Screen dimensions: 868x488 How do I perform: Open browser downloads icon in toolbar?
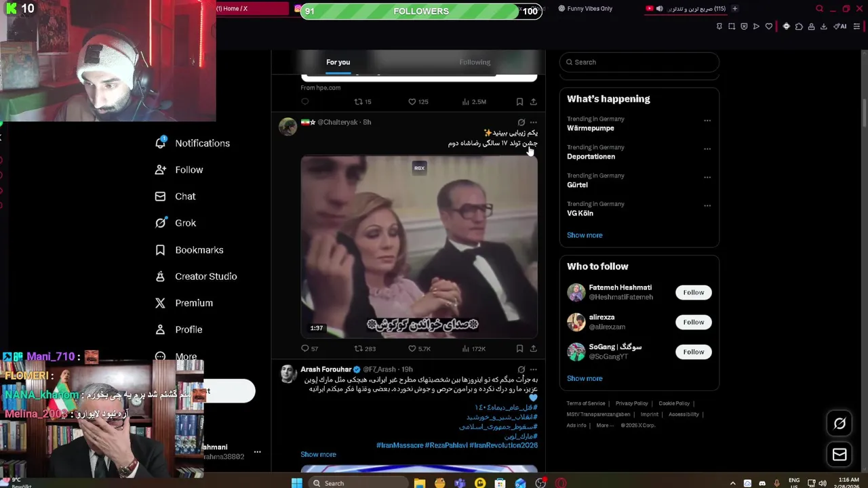tap(824, 26)
